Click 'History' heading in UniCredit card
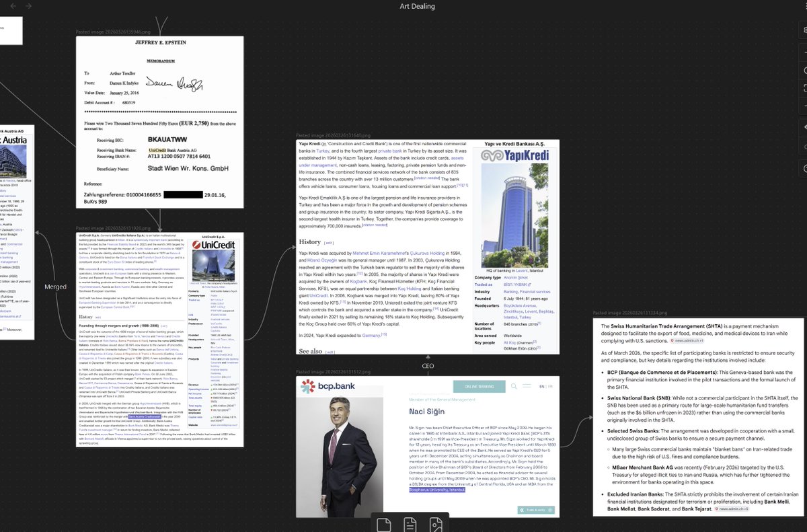The image size is (807, 532). pos(85,316)
